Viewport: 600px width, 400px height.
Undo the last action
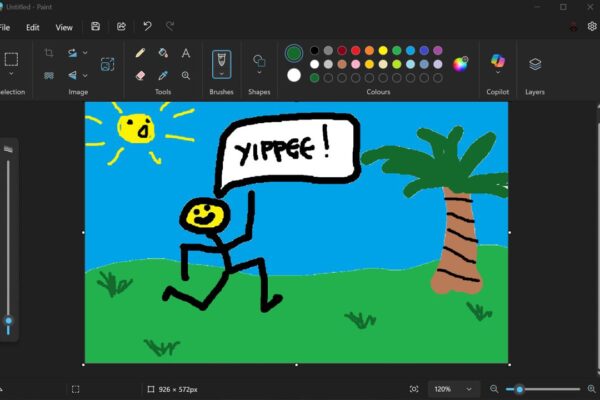pyautogui.click(x=147, y=27)
